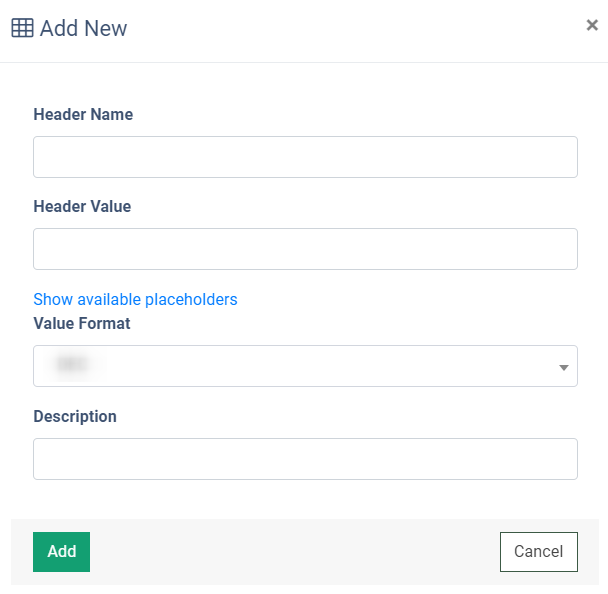Screen dimensions: 608x594
Task: Click the Header Value label
Action: [x=82, y=206]
